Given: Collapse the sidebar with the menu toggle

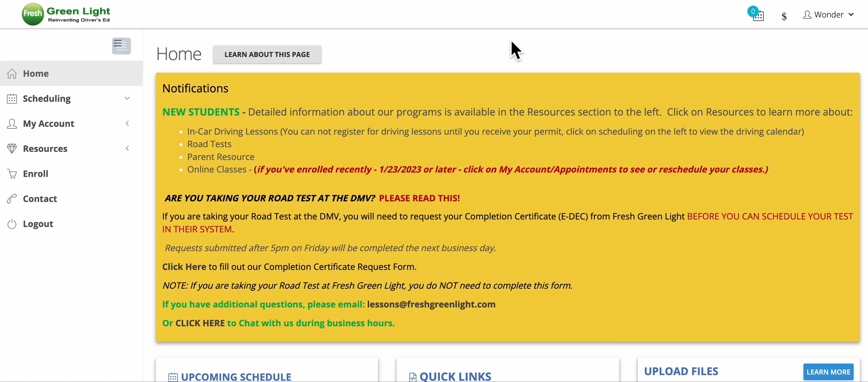Looking at the screenshot, I should click(121, 46).
